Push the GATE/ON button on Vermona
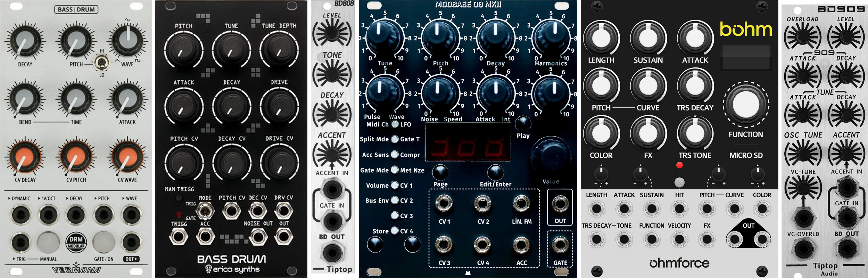Image resolution: width=868 pixels, height=278 pixels. coord(104,242)
